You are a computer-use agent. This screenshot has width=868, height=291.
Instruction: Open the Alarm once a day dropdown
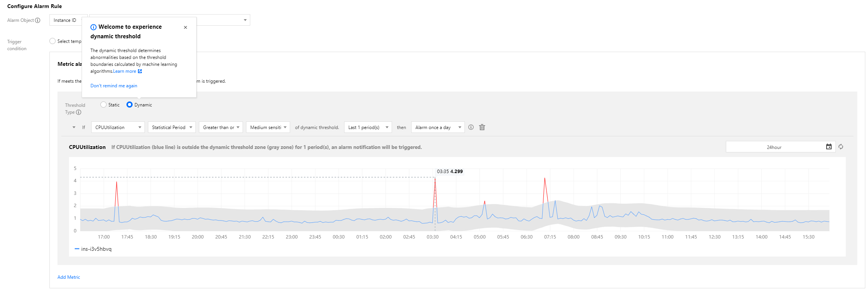coord(438,128)
